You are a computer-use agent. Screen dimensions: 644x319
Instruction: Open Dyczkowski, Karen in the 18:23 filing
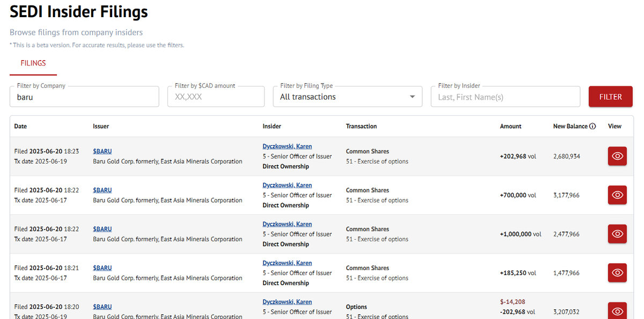287,146
